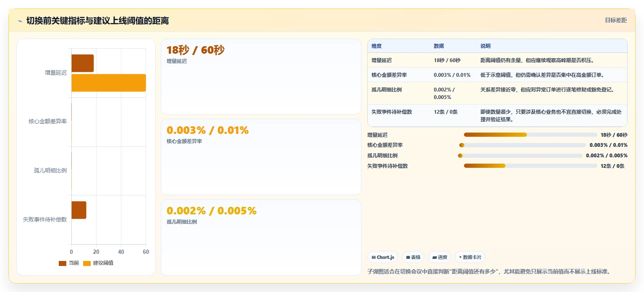Click the 失败事件待补偿数 y-axis label in the chart
This screenshot has height=292, width=644.
(45, 219)
